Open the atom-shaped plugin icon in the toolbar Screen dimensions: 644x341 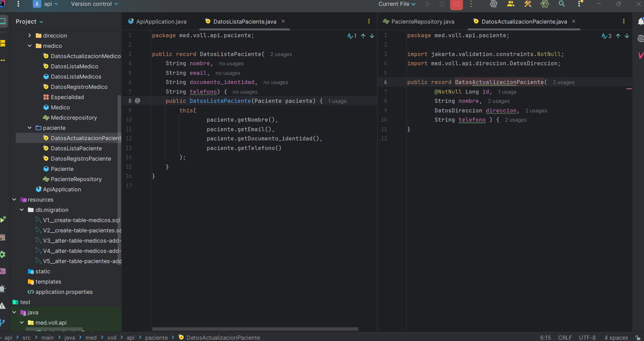(545, 4)
